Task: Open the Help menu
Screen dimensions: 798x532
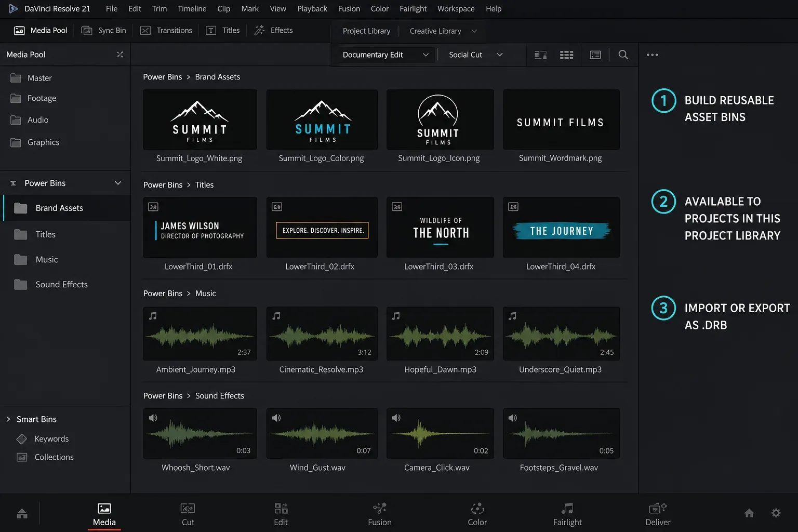Action: click(494, 9)
